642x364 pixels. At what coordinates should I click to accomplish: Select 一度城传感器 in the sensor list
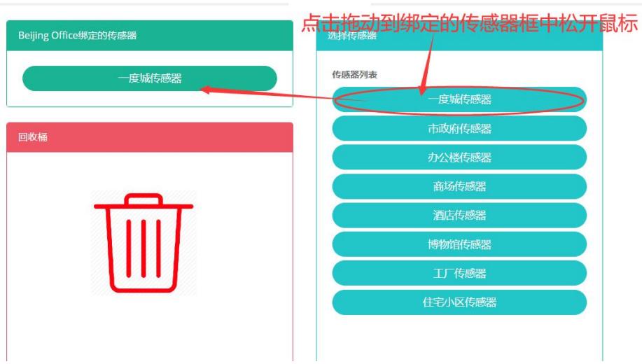tap(459, 99)
